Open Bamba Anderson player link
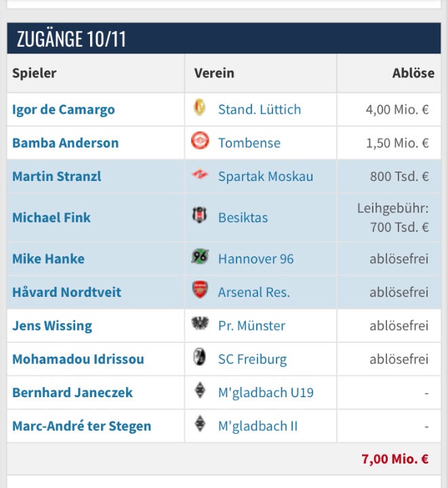Screen dimensions: 448x488 coord(65,143)
